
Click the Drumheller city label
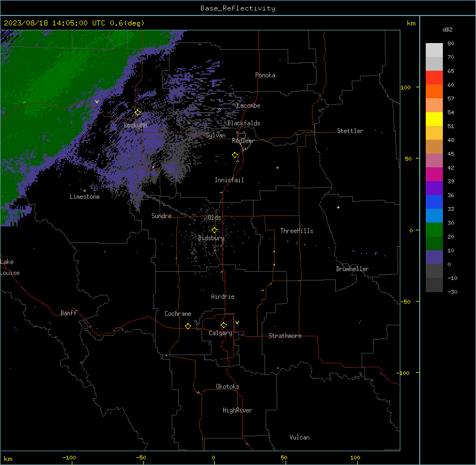(x=352, y=269)
